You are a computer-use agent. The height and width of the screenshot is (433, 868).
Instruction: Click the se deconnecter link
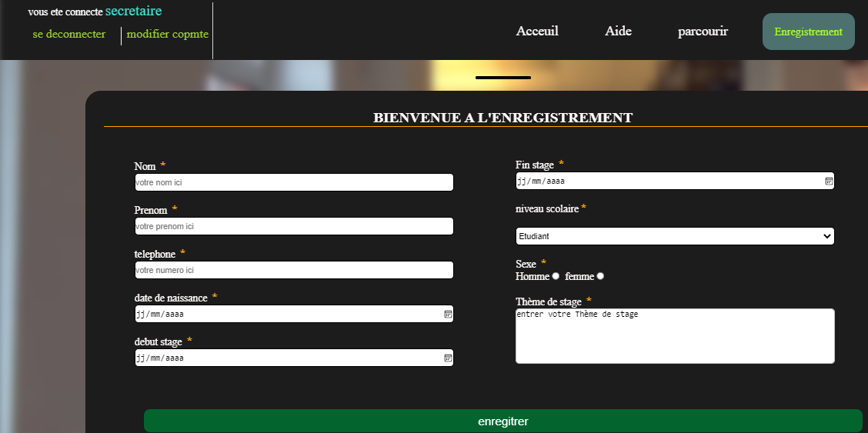(x=69, y=35)
